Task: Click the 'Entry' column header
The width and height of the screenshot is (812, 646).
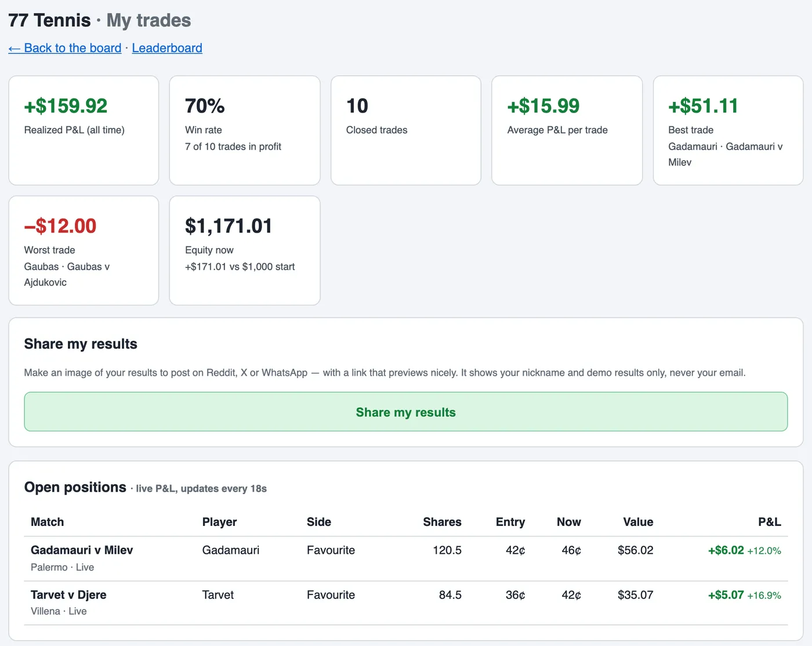Action: 510,522
